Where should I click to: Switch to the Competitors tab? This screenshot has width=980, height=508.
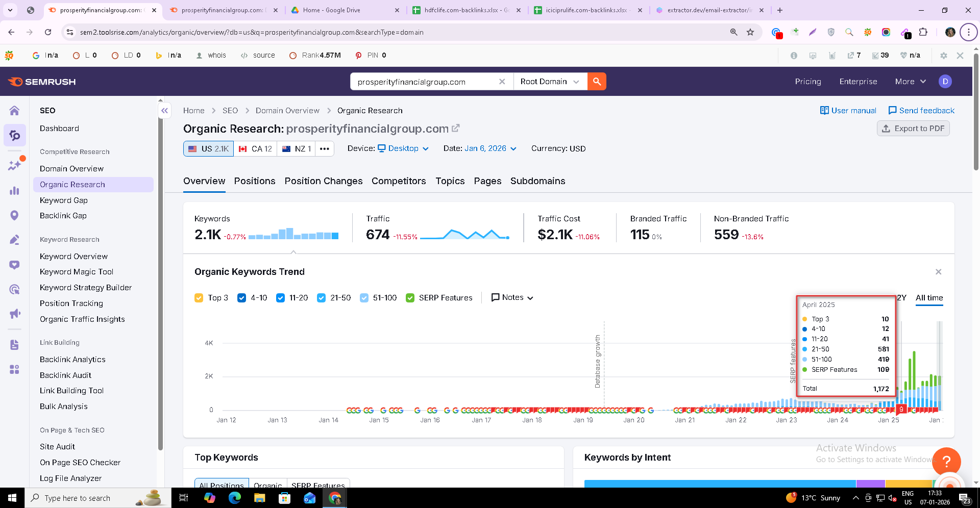tap(399, 181)
